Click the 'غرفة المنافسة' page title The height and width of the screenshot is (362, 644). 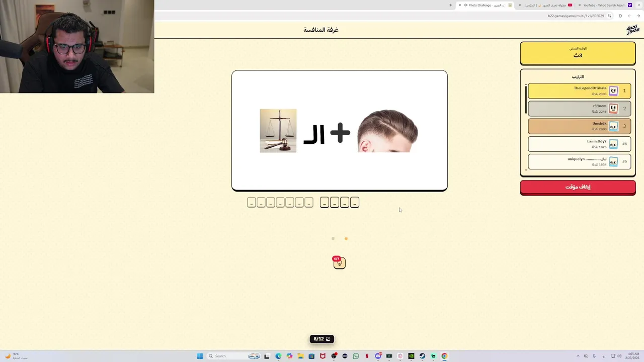(x=321, y=30)
